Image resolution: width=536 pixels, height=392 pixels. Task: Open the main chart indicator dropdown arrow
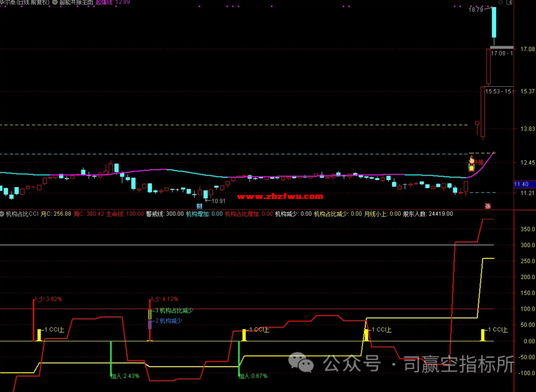click(x=55, y=2)
